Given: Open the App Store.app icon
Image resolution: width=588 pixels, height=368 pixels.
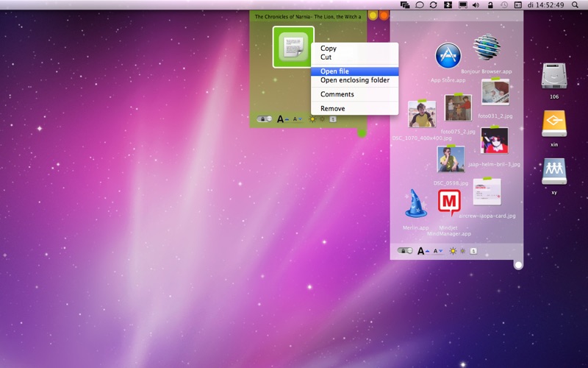Looking at the screenshot, I should [448, 56].
